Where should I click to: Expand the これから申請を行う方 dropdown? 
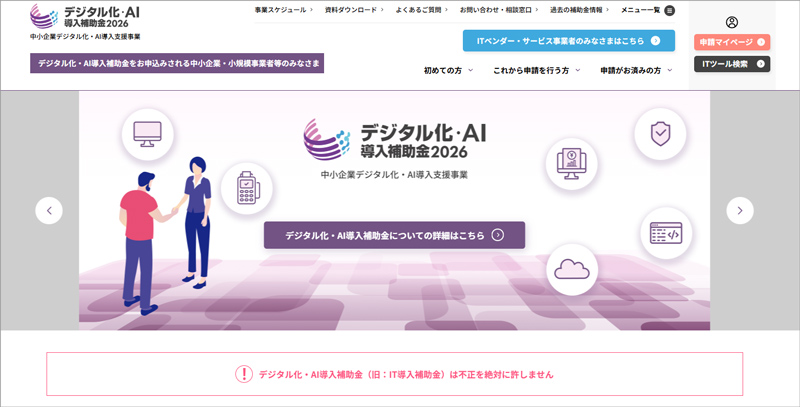537,70
